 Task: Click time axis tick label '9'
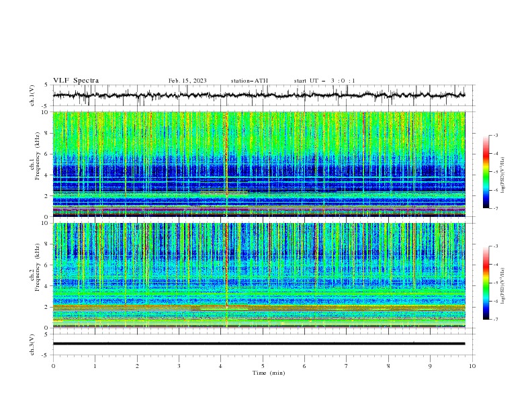point(430,366)
